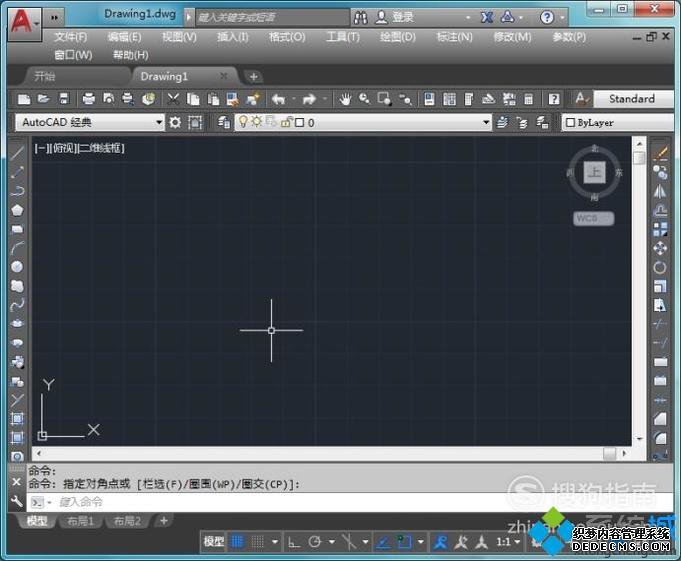Click the [-][俯视][二维线框] viewport label
The image size is (681, 561).
[x=79, y=148]
